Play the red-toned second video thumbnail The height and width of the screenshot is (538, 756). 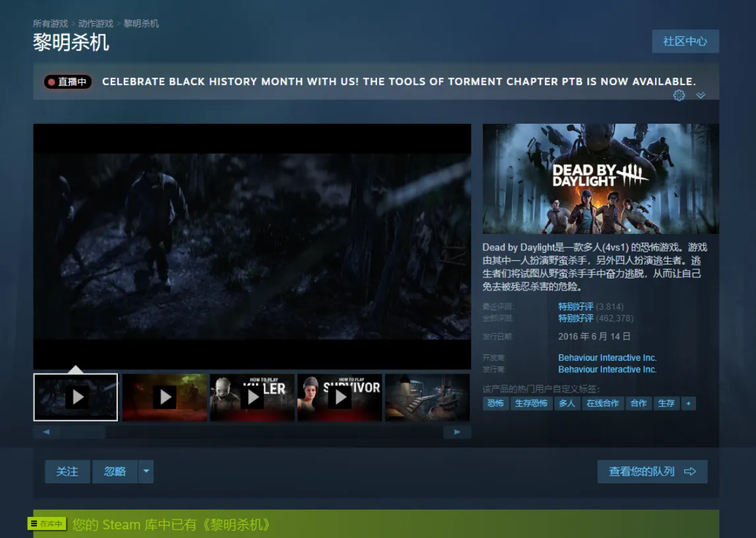(x=164, y=397)
